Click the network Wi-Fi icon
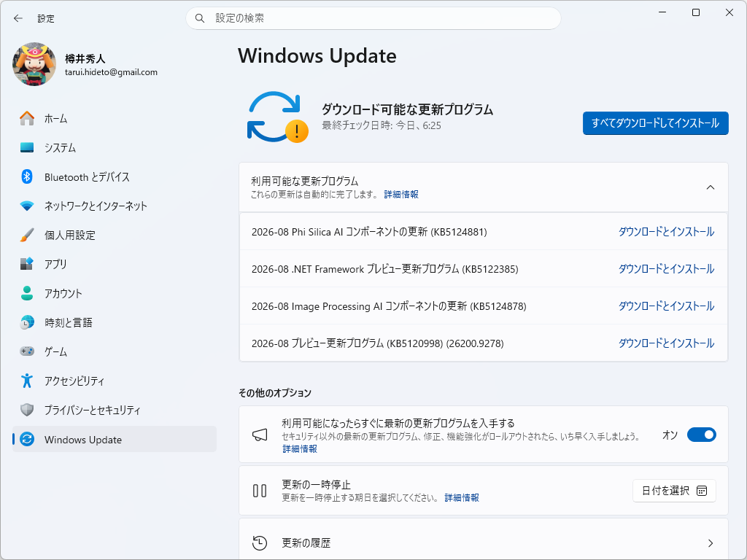Image resolution: width=747 pixels, height=560 pixels. tap(27, 206)
